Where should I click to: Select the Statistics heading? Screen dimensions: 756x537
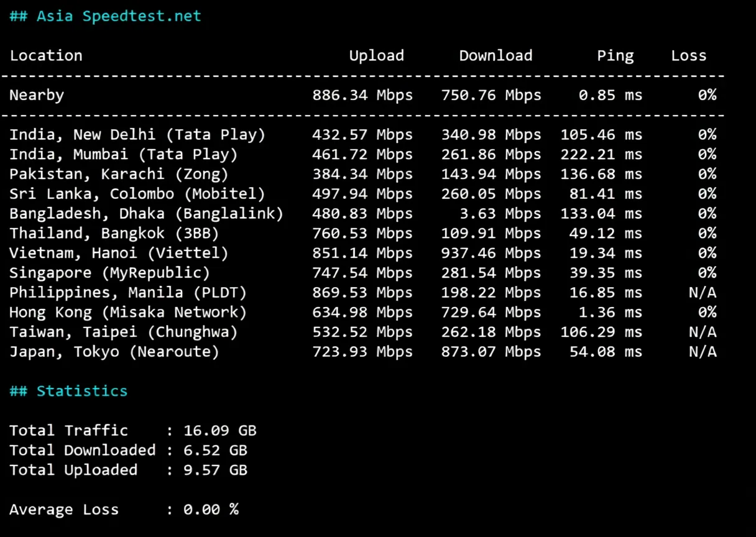pyautogui.click(x=68, y=390)
